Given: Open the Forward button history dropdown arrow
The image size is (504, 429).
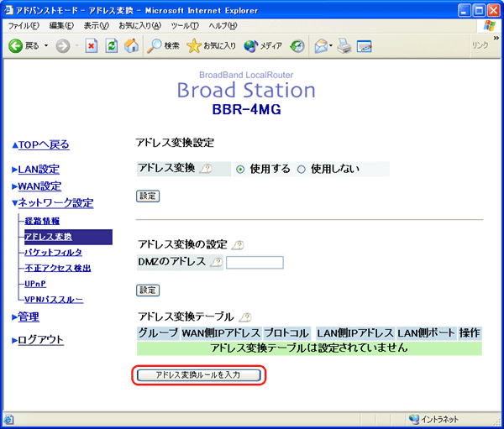Looking at the screenshot, I should pos(76,46).
